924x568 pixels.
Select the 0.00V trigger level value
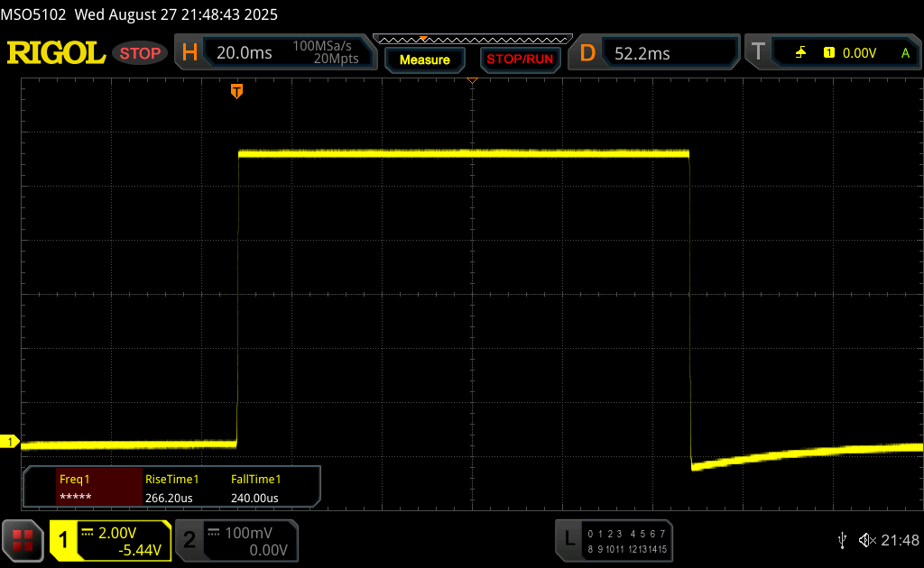click(859, 53)
